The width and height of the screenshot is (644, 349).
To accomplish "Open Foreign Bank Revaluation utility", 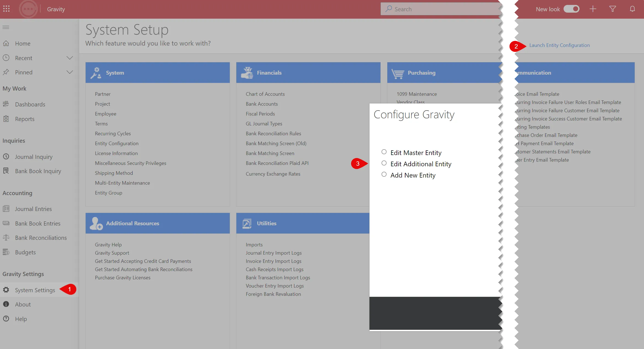I will pyautogui.click(x=273, y=294).
